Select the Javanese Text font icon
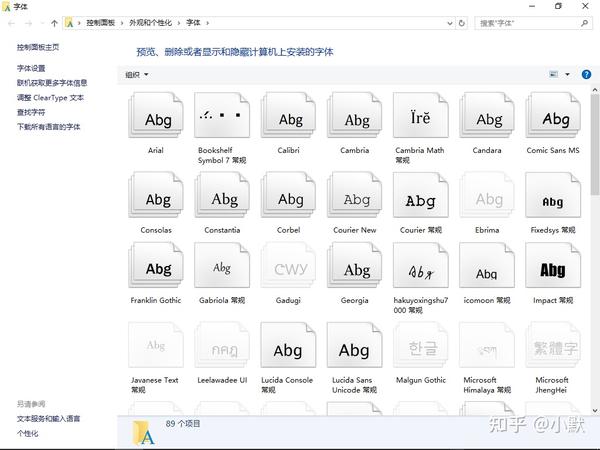This screenshot has width=600, height=450. [x=156, y=345]
